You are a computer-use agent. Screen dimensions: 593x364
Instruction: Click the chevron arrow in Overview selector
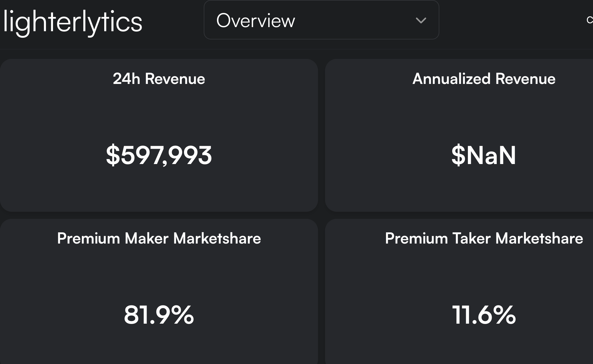[421, 20]
